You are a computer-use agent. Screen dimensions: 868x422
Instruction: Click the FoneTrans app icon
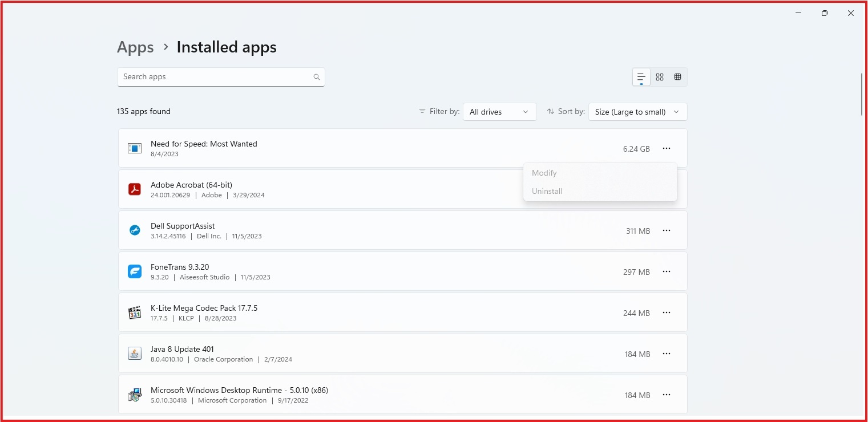[135, 271]
